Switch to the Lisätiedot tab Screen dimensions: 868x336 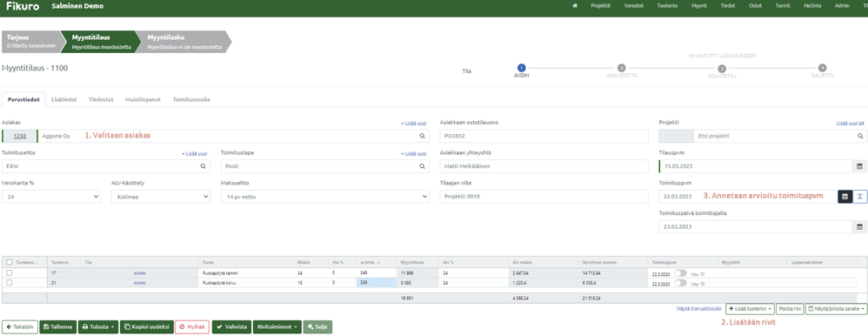point(64,100)
